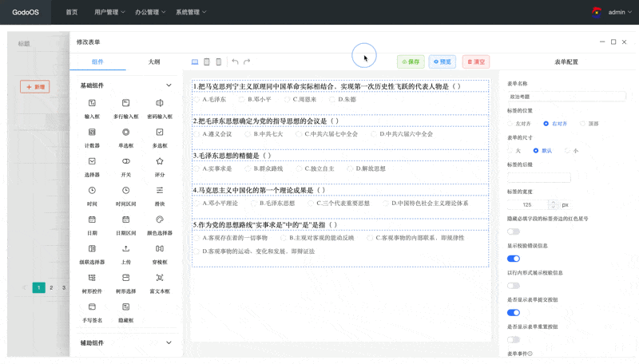The height and width of the screenshot is (364, 639).
Task: Click the green 保存 save button
Action: click(x=411, y=61)
